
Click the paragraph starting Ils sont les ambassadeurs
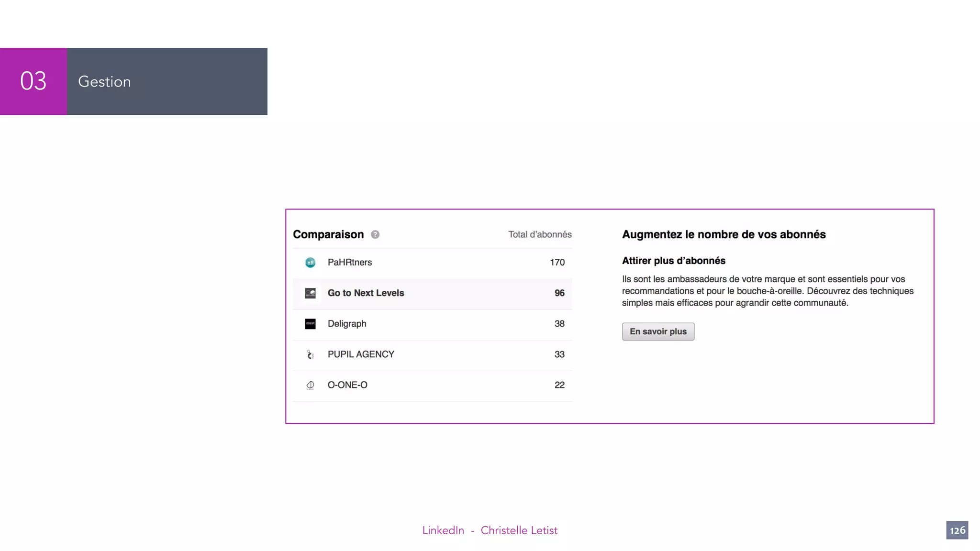pyautogui.click(x=768, y=291)
